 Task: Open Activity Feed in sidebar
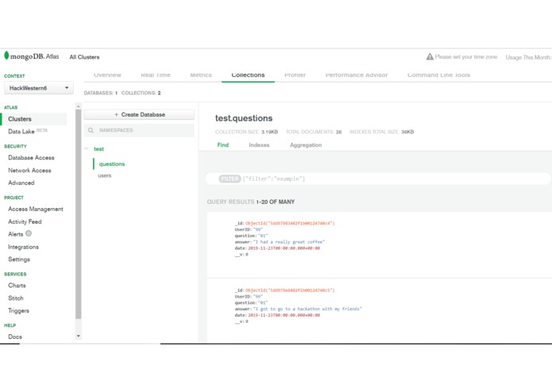point(25,222)
